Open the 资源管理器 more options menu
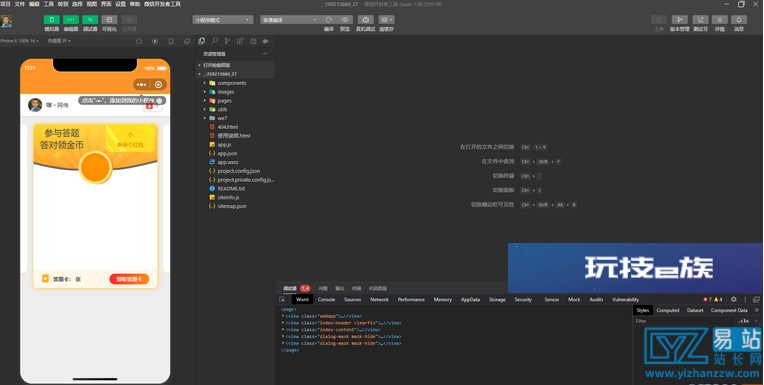The width and height of the screenshot is (764, 385). coord(265,54)
